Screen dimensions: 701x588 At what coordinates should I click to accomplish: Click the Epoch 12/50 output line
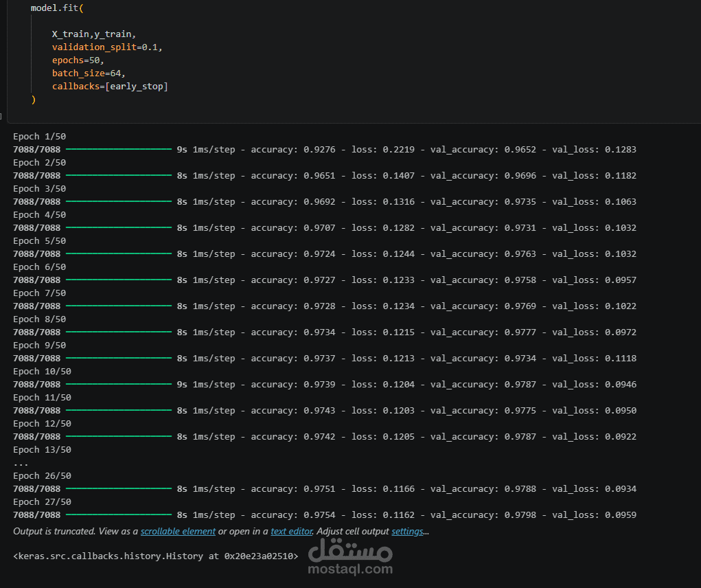pyautogui.click(x=42, y=423)
